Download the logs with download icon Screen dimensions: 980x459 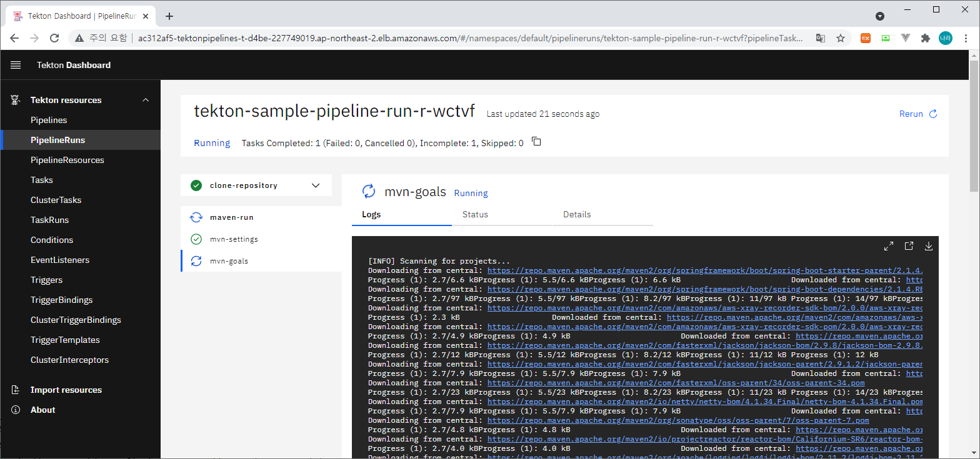(x=929, y=246)
